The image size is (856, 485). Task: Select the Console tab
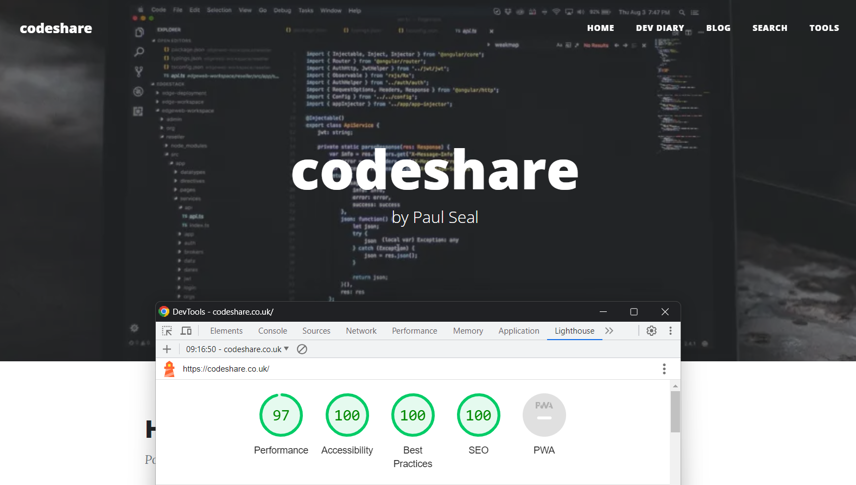point(272,331)
